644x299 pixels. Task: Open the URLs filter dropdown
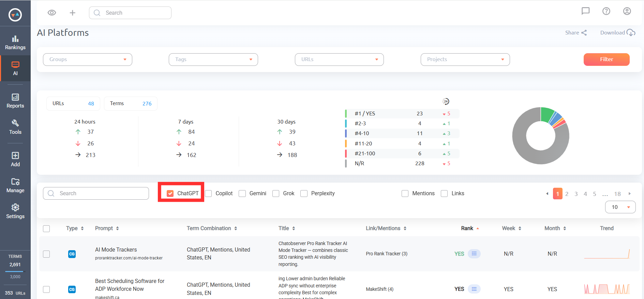(339, 59)
